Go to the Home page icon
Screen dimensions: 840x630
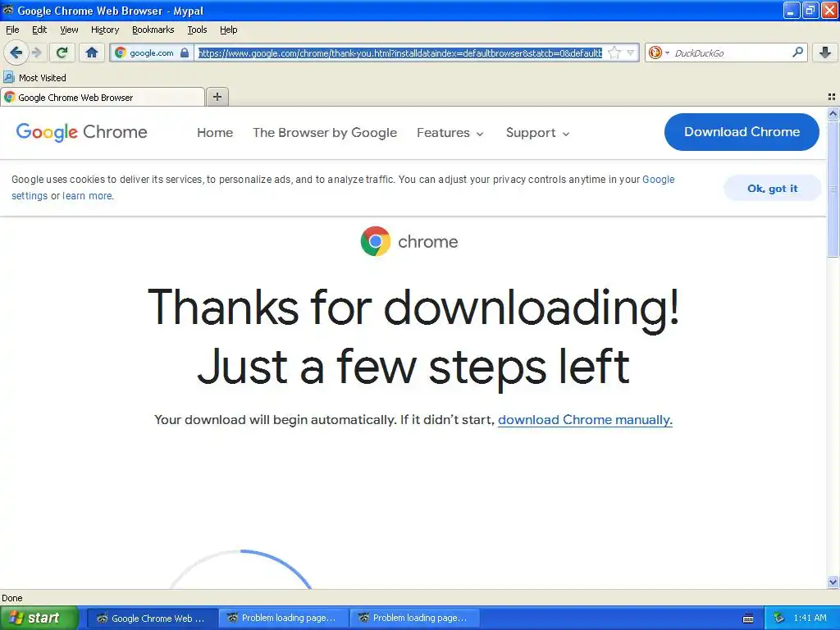92,52
